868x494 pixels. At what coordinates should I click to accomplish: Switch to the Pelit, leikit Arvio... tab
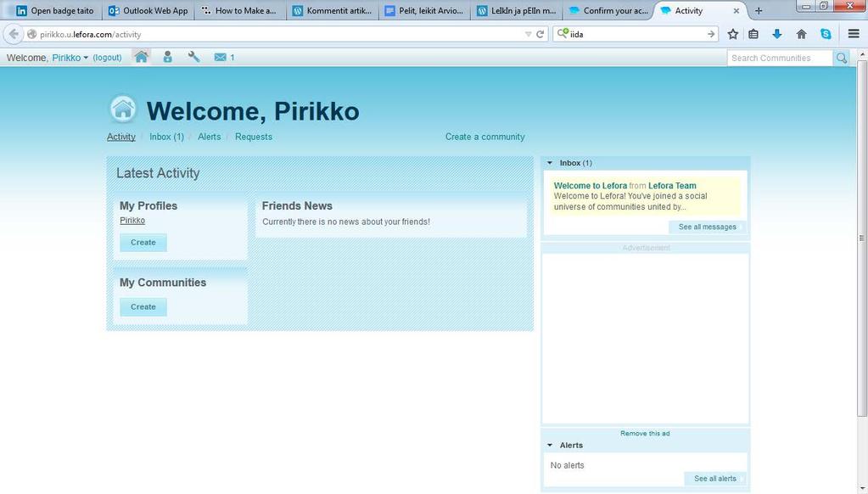[x=424, y=10]
